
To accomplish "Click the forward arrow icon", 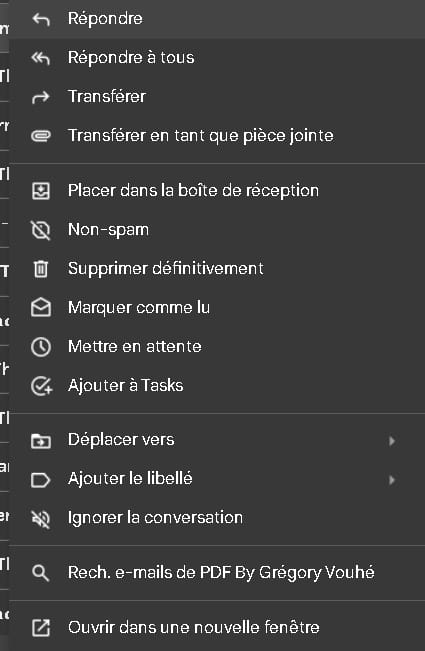I will tap(41, 97).
